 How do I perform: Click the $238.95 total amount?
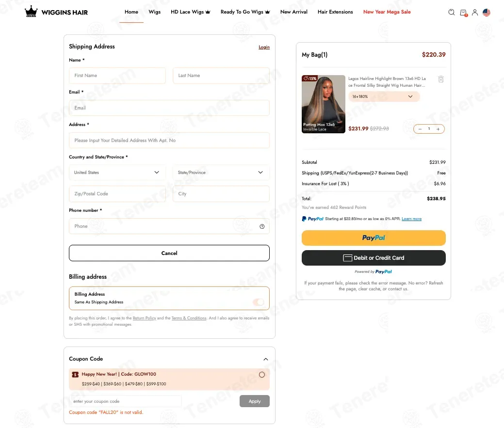click(436, 199)
